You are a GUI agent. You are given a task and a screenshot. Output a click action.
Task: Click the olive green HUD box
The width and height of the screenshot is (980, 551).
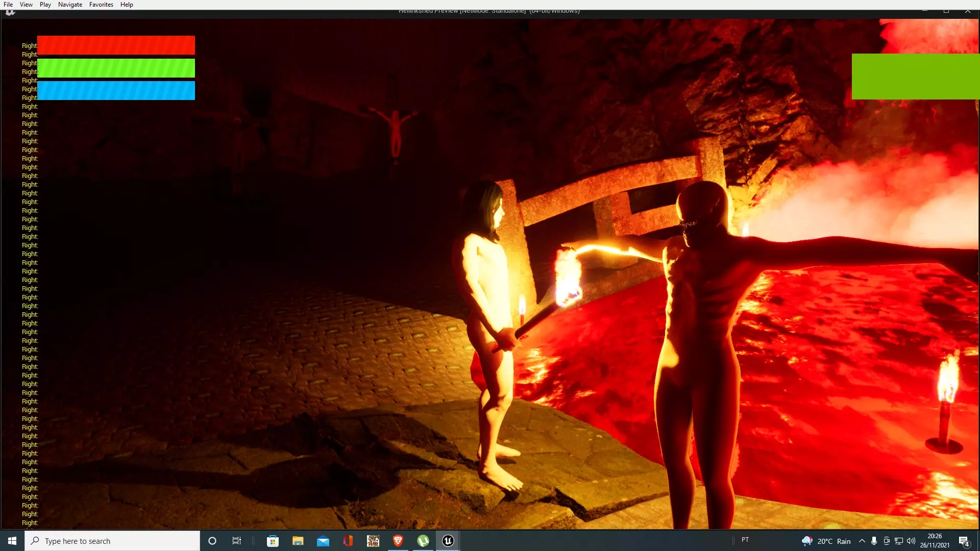point(916,77)
